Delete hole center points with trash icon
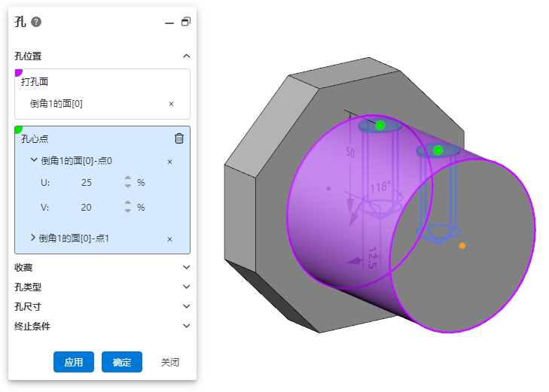 click(178, 138)
